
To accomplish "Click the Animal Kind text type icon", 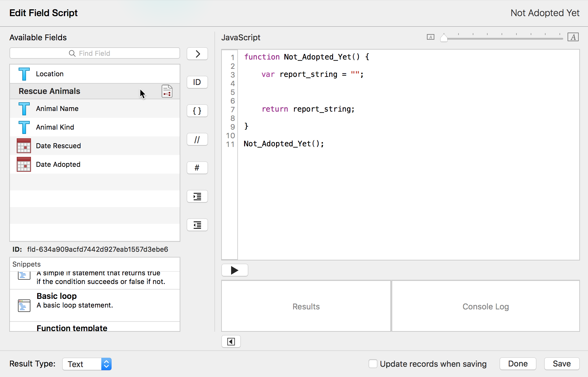I will (24, 127).
